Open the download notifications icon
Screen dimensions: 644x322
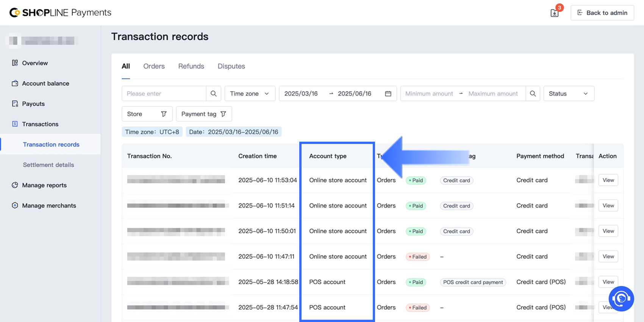(x=555, y=13)
